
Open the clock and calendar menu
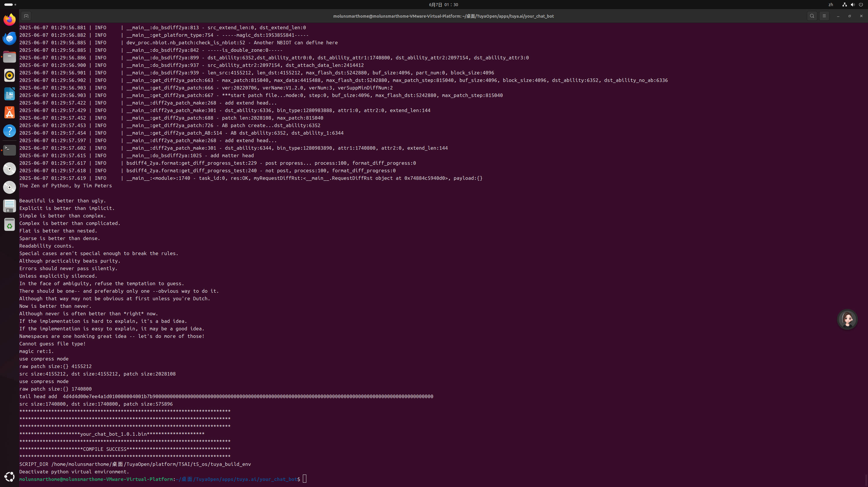pyautogui.click(x=443, y=5)
